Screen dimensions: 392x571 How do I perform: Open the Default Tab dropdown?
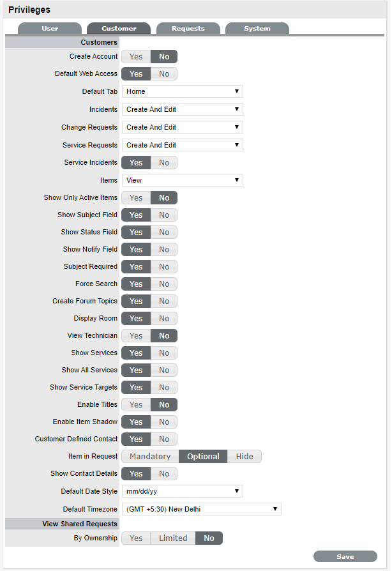click(x=182, y=92)
